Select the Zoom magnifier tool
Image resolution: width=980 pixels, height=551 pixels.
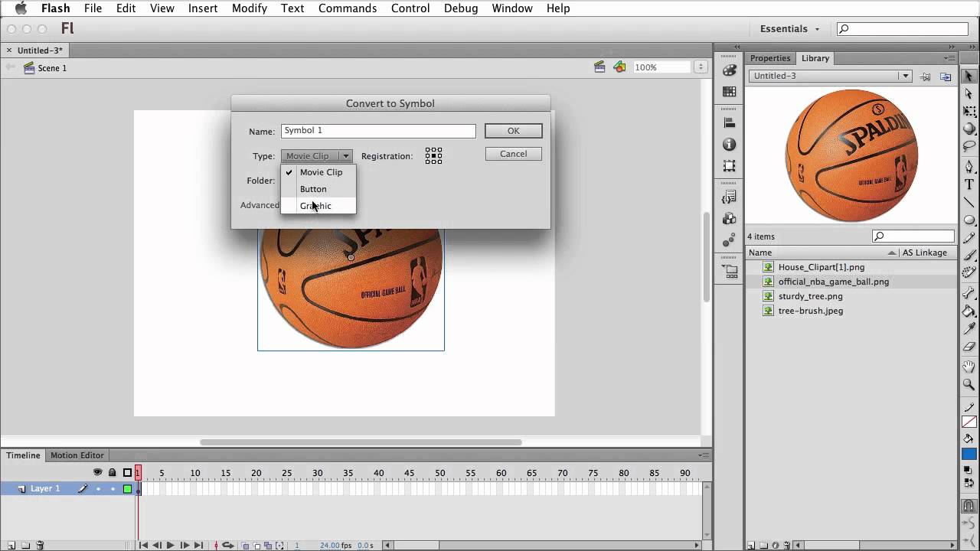[x=969, y=384]
